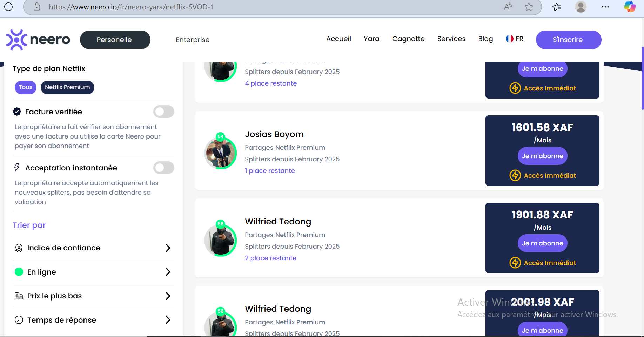Open the Blog menu item
This screenshot has width=644, height=337.
click(485, 39)
